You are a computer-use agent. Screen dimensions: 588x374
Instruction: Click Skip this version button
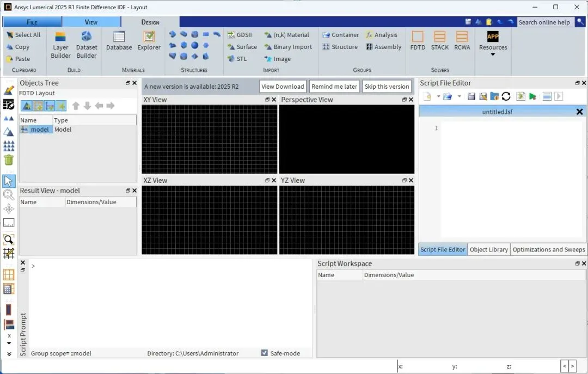tap(387, 86)
